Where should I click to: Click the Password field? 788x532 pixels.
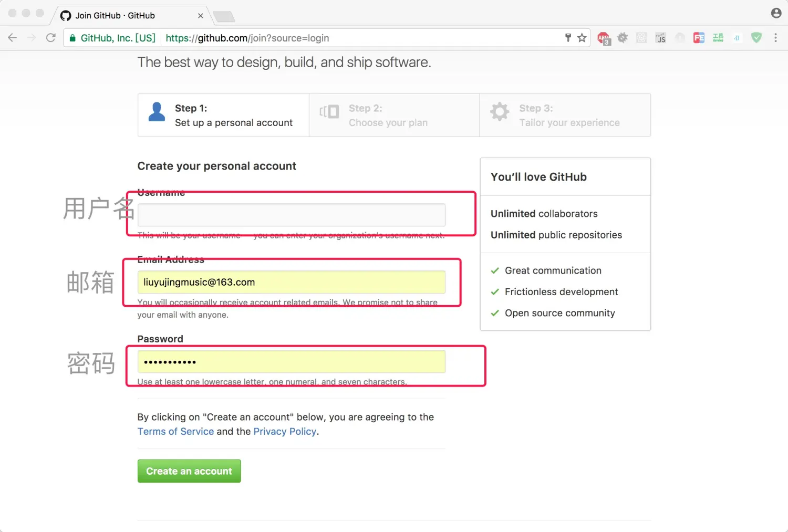click(x=292, y=362)
